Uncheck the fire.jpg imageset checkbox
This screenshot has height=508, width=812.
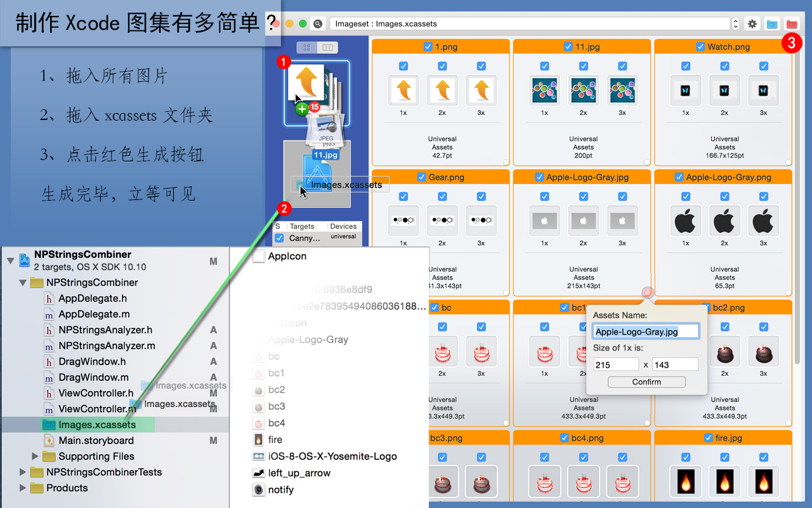pos(708,438)
